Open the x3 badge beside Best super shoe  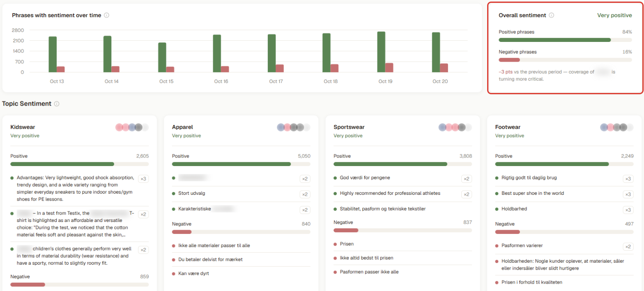(628, 194)
